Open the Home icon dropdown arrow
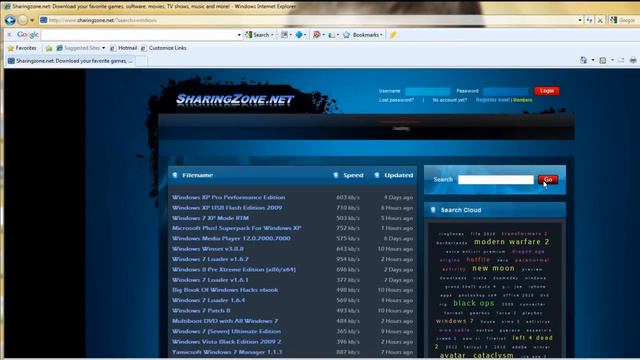The width and height of the screenshot is (640, 360). 593,60
